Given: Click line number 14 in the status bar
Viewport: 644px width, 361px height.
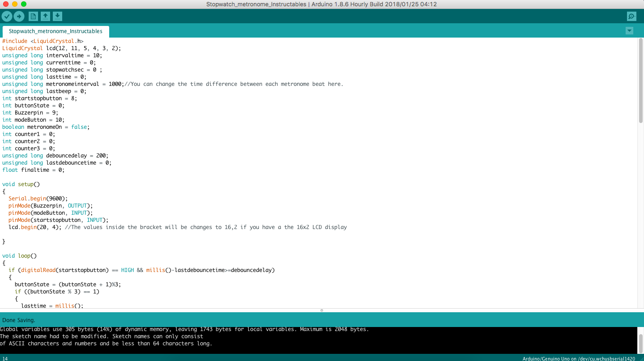Looking at the screenshot, I should pyautogui.click(x=5, y=359).
